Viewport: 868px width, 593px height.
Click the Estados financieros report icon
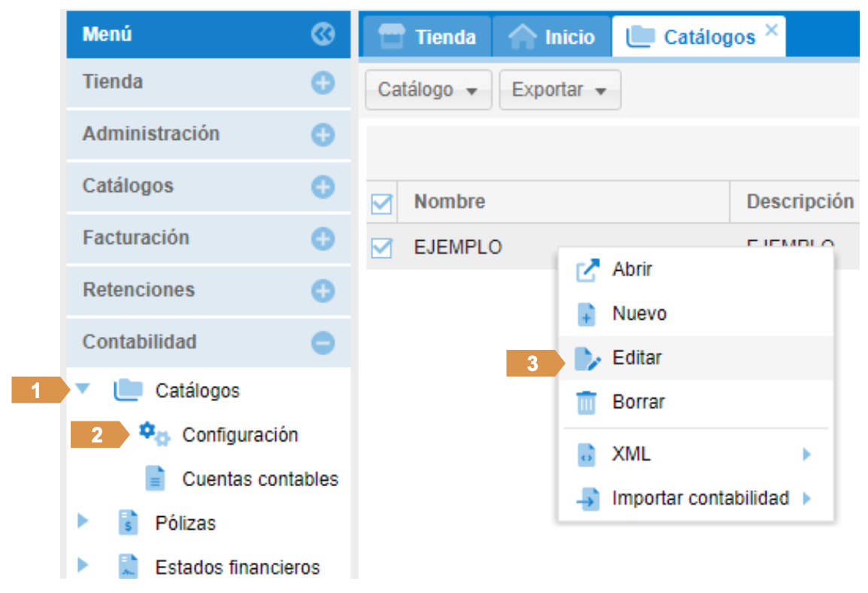coord(129,567)
